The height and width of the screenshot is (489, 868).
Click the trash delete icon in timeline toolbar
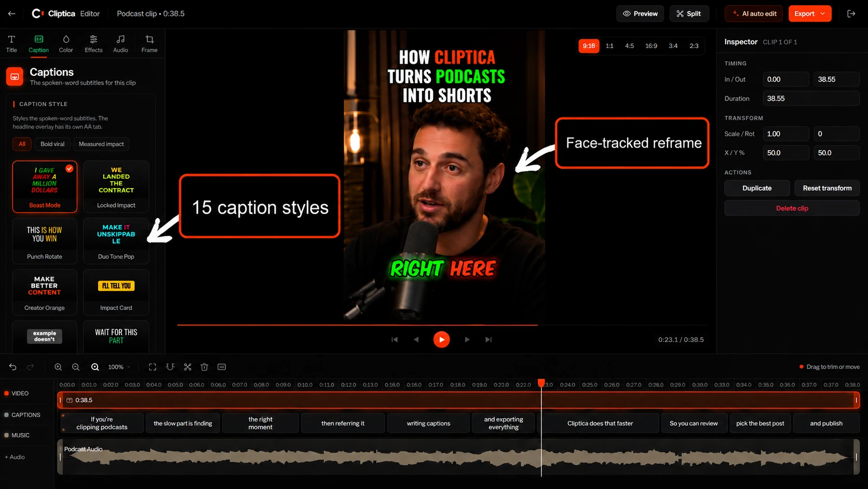click(x=205, y=367)
